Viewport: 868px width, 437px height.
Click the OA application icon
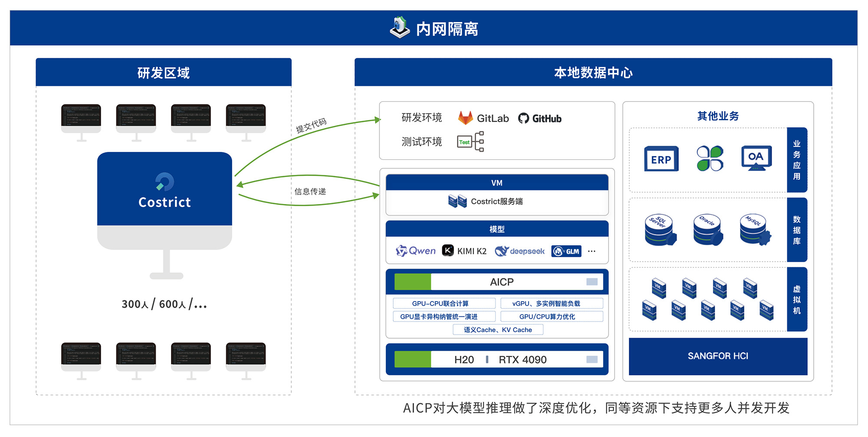[756, 158]
